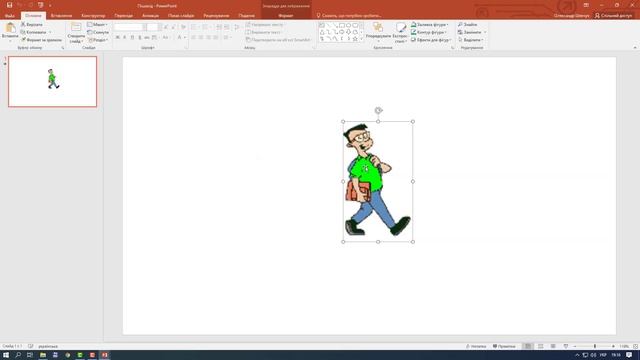Toggle Underline formatting
Viewport: 640px width, 360px height.
132,38
